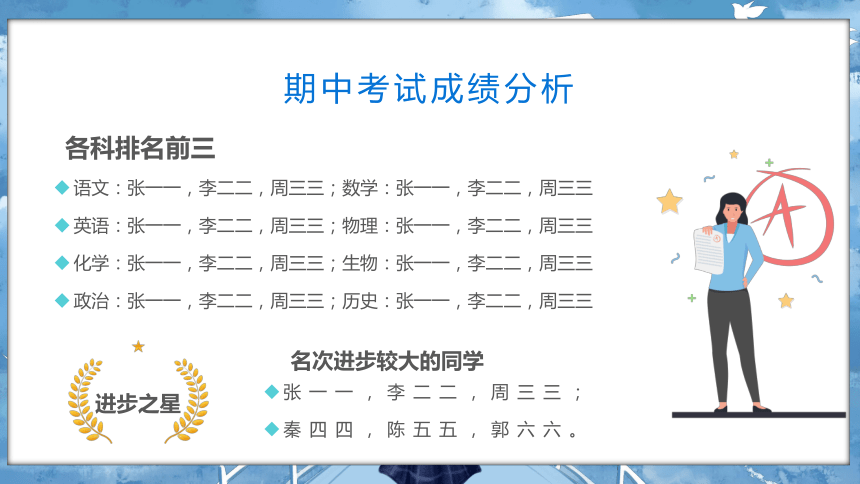The width and height of the screenshot is (860, 484).
Task: Click the title 期中考试成绩分析
Action: [428, 88]
